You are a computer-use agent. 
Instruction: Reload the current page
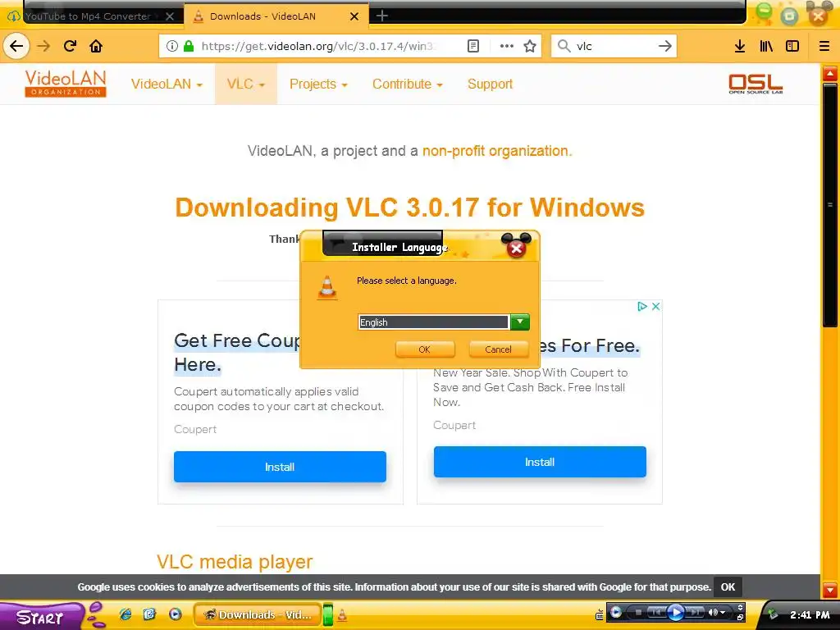tap(71, 46)
